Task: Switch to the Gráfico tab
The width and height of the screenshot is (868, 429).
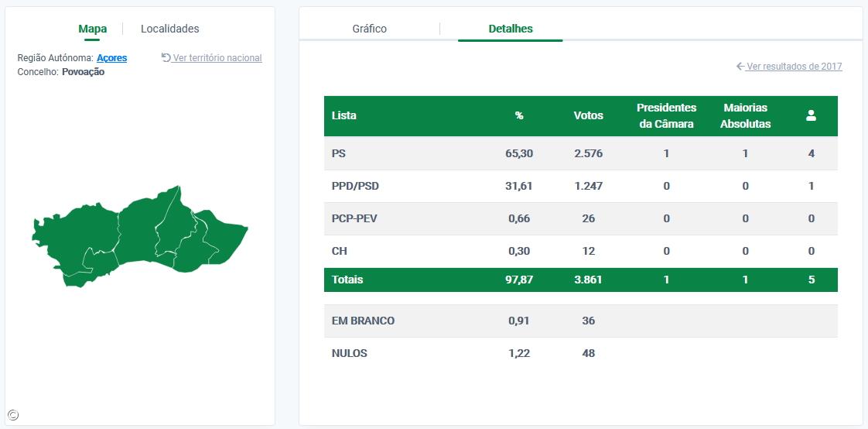Action: coord(369,29)
